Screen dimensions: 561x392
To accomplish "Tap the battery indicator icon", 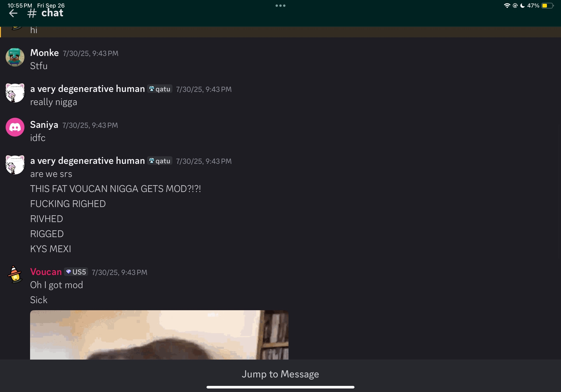I will click(x=547, y=6).
